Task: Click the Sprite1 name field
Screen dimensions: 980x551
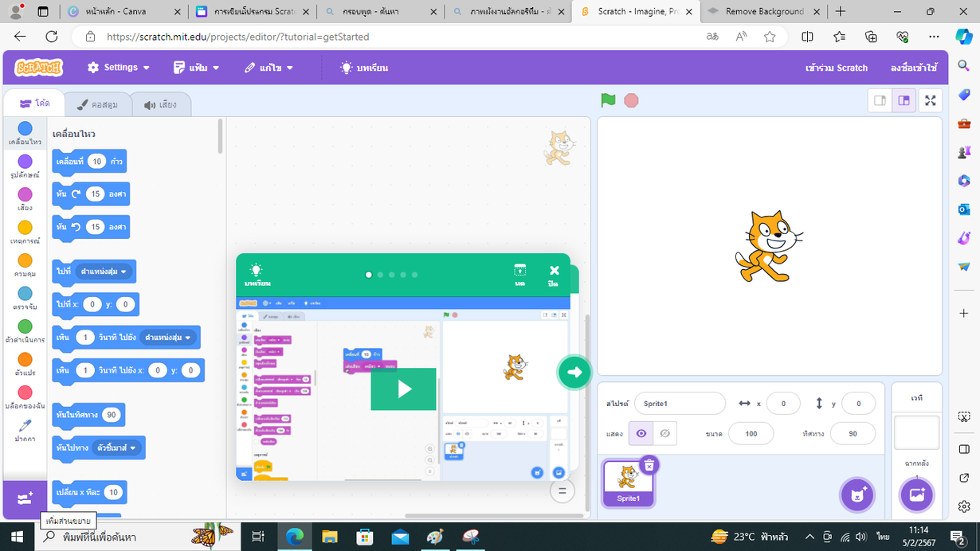Action: click(680, 404)
